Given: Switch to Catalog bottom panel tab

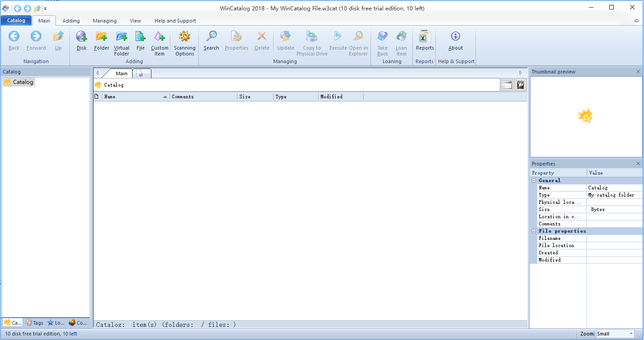Looking at the screenshot, I should pos(13,323).
